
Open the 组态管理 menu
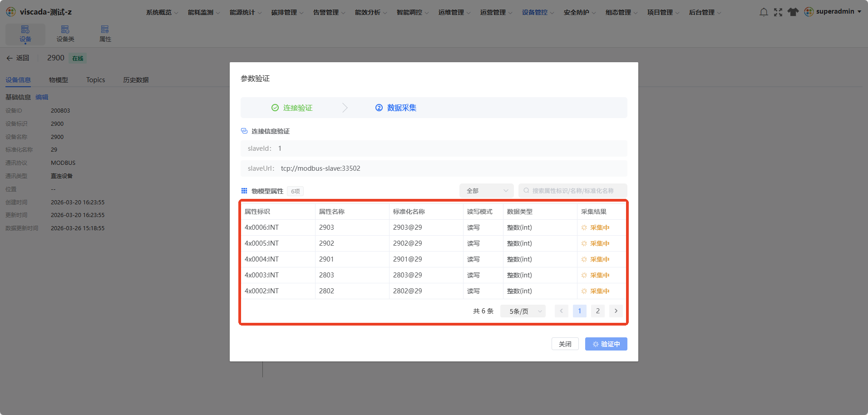point(621,12)
